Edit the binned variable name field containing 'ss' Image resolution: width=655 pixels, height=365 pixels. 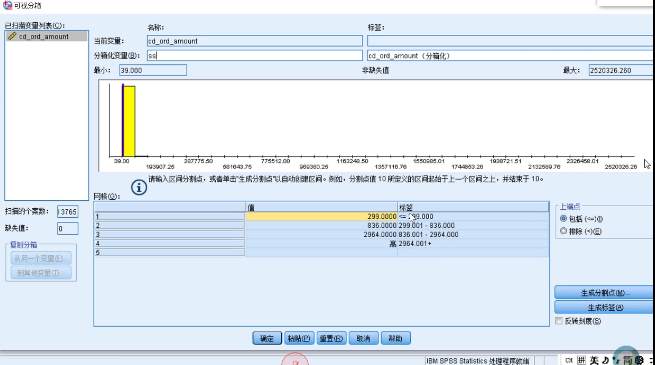(x=255, y=56)
